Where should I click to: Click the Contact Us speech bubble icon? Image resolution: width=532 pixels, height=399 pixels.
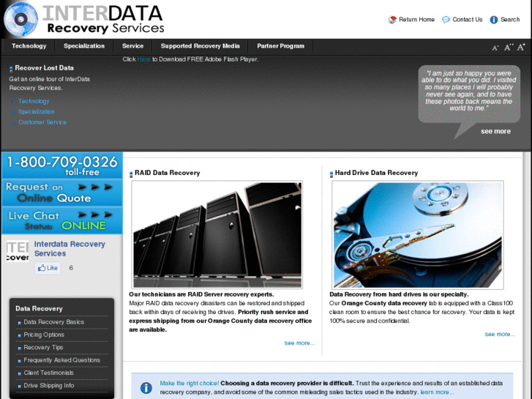[x=446, y=20]
